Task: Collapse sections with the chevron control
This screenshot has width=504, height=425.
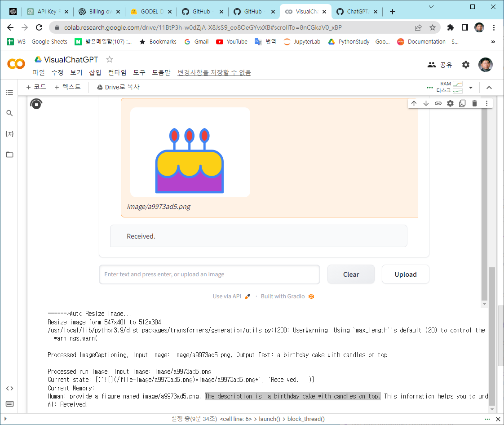Action: tap(489, 88)
